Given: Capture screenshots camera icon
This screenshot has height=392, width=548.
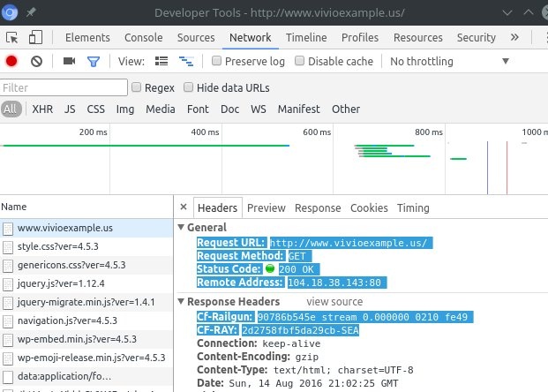Looking at the screenshot, I should [69, 61].
